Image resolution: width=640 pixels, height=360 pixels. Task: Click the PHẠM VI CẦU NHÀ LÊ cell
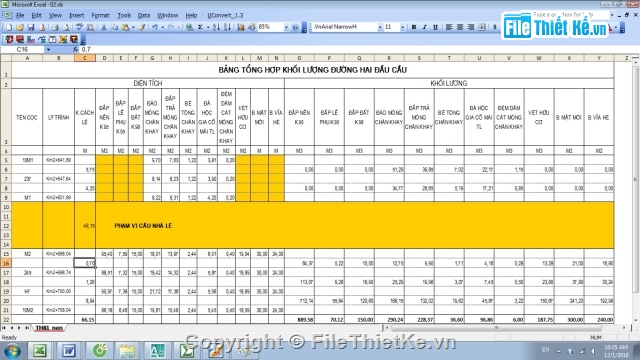(x=143, y=225)
